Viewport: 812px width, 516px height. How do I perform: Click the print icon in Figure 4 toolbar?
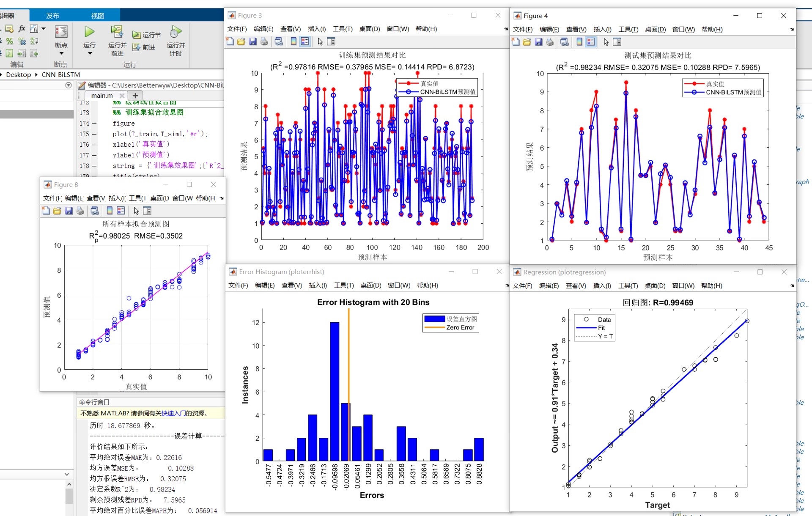tap(550, 42)
